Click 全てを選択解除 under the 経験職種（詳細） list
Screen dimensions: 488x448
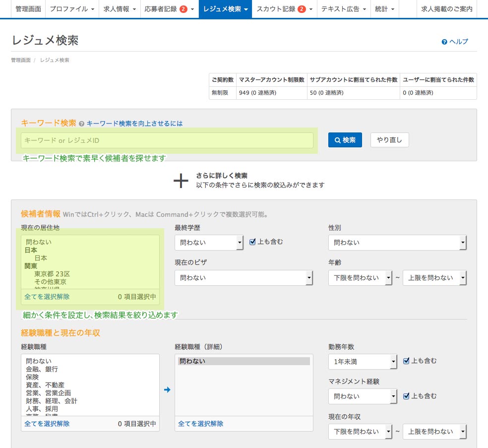201,424
